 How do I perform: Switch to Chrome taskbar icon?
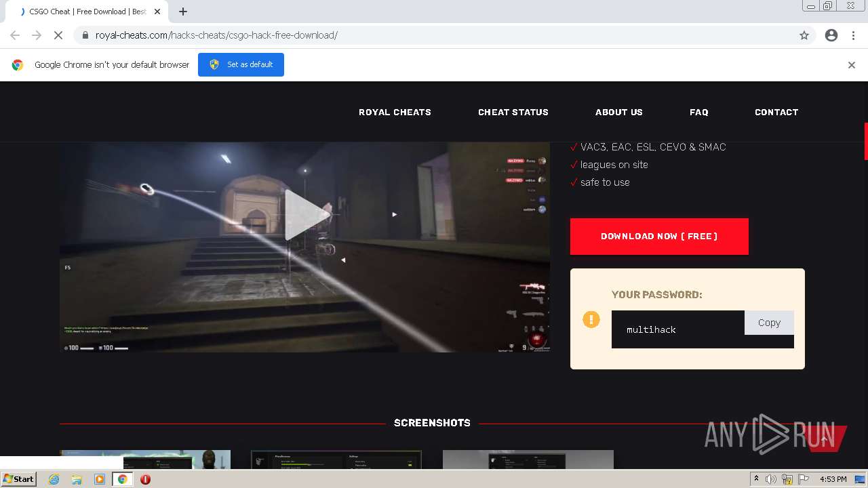(123, 479)
